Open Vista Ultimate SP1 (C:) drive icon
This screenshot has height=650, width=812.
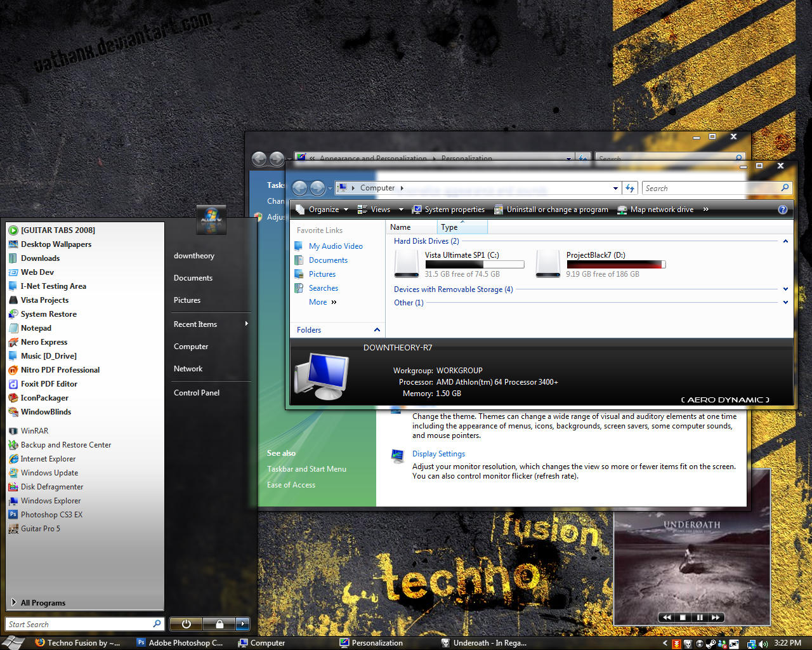coord(406,263)
